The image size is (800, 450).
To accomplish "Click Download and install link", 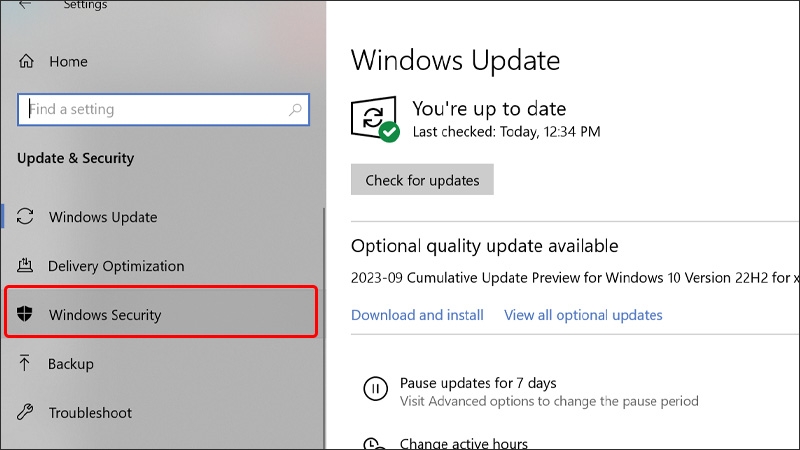I will coord(417,315).
